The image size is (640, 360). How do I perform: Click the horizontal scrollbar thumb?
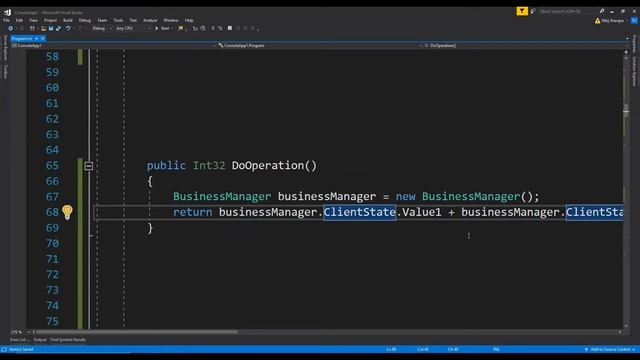[137, 332]
